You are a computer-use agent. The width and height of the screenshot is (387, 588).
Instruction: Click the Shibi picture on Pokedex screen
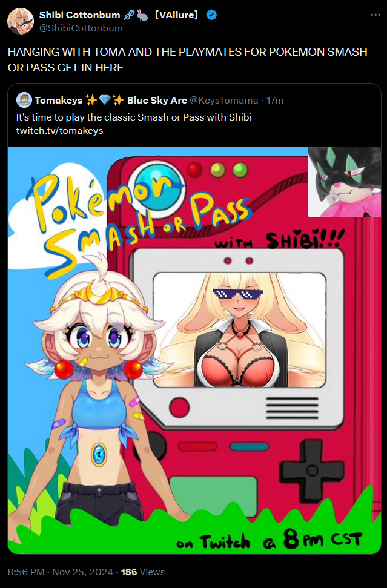(239, 330)
